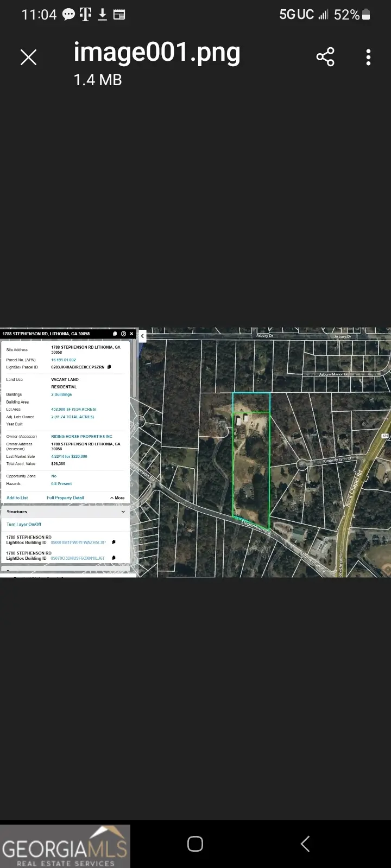Tap the T-Mobile notification icon in status bar
391x868 pixels.
click(x=85, y=15)
